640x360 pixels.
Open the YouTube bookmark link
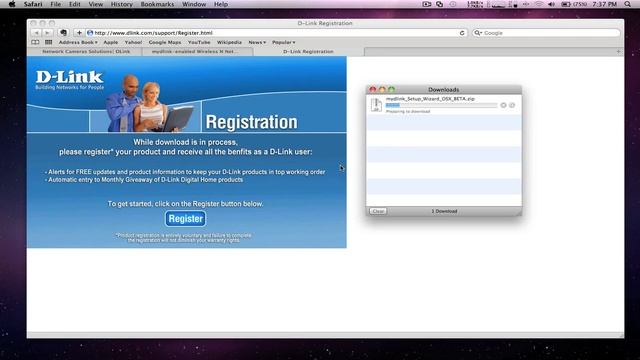coord(199,42)
